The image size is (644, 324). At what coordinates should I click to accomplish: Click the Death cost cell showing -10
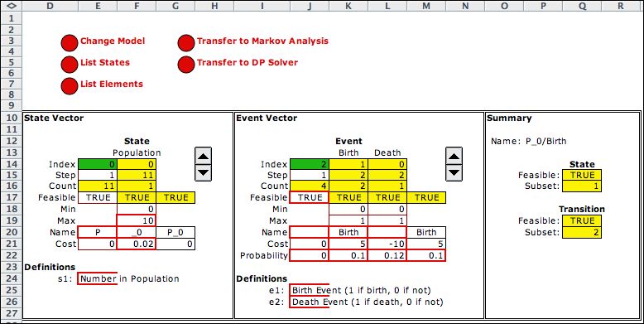tap(387, 244)
